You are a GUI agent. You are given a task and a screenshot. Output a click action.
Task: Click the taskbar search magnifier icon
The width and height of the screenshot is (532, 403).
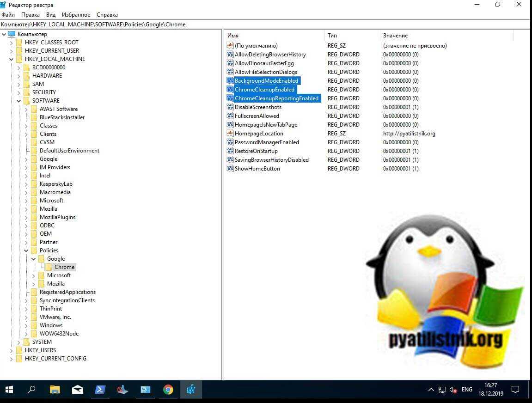(x=31, y=390)
